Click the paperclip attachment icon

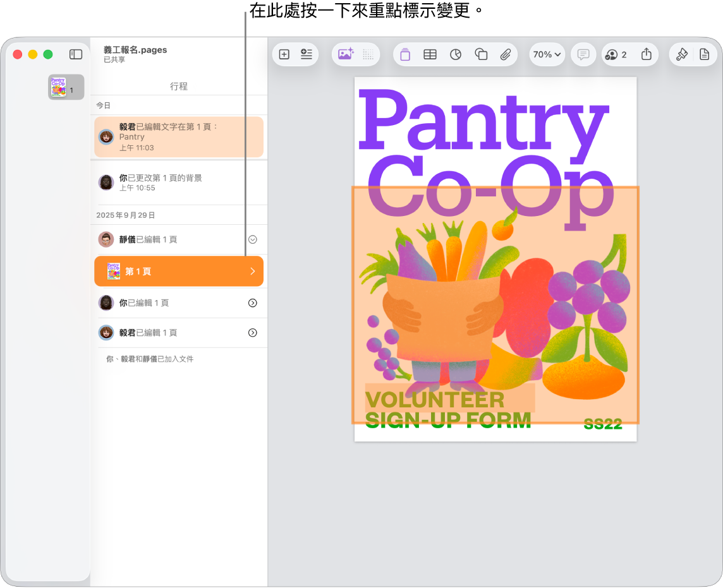(x=506, y=54)
